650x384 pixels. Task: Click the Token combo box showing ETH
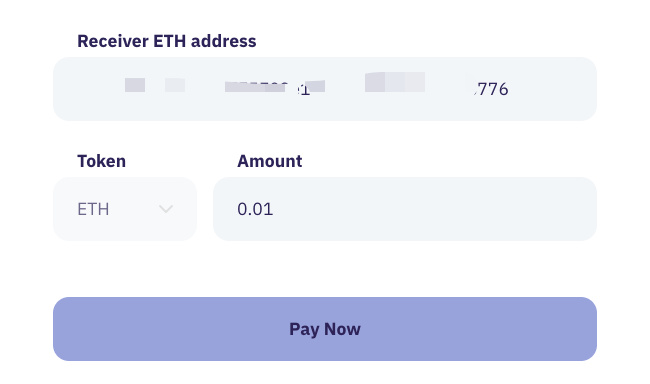[x=125, y=209]
